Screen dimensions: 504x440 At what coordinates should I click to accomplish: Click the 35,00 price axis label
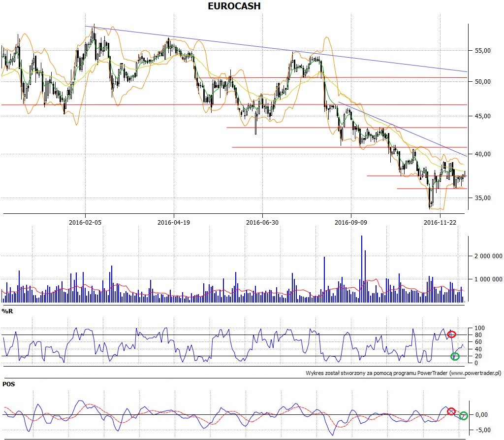click(483, 198)
